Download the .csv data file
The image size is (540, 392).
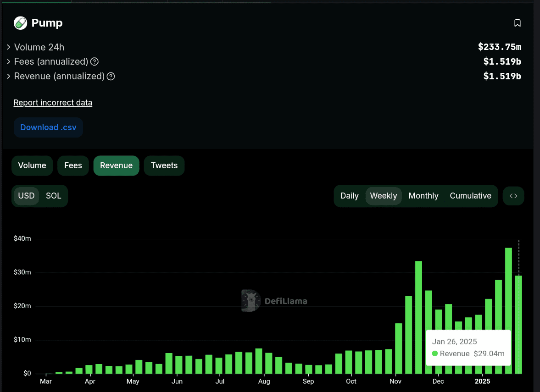[x=48, y=127]
